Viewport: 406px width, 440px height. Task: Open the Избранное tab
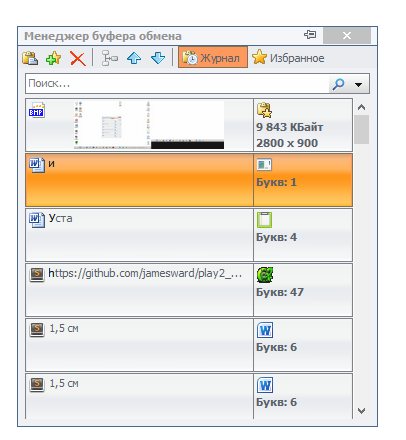tap(288, 57)
